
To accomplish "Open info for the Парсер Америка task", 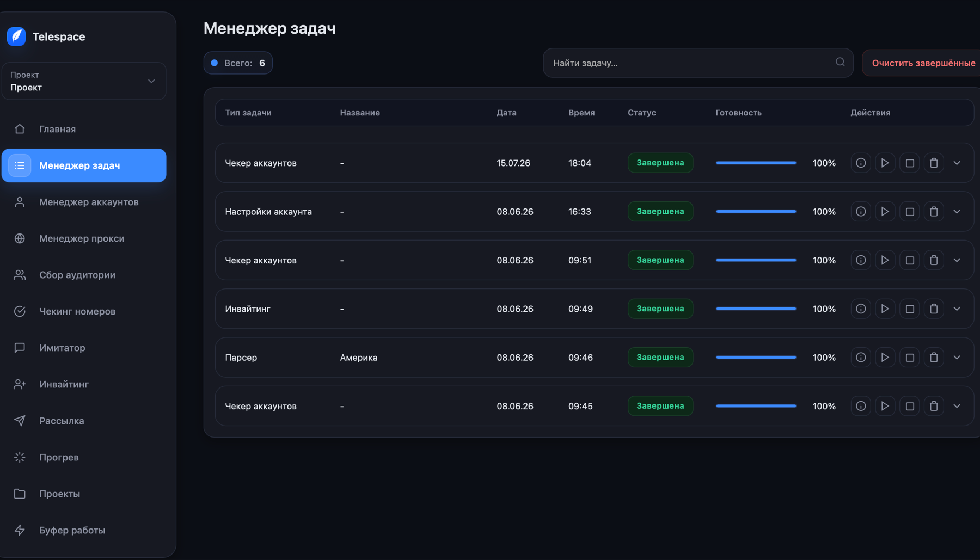I will (861, 358).
